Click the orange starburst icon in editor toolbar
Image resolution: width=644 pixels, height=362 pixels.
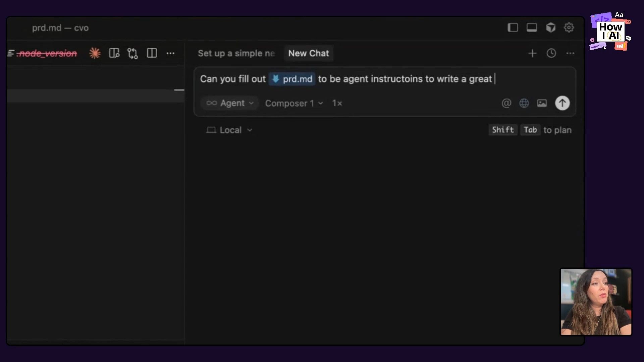point(95,53)
